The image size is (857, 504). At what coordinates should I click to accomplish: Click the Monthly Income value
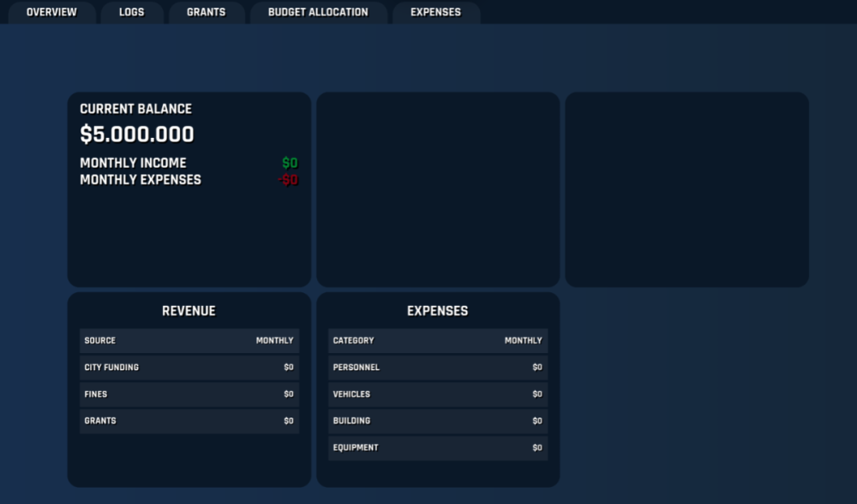[290, 163]
